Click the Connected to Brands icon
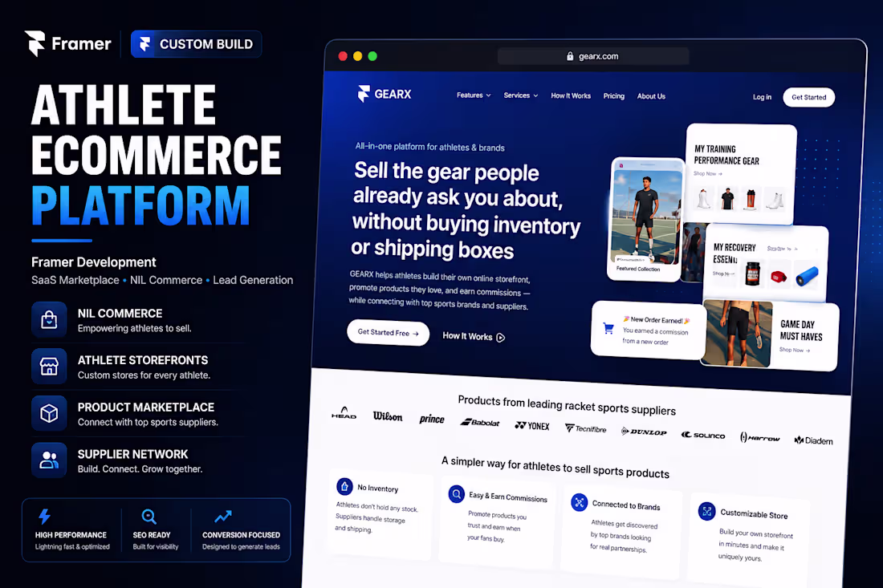Viewport: 883px width, 588px height. [579, 502]
